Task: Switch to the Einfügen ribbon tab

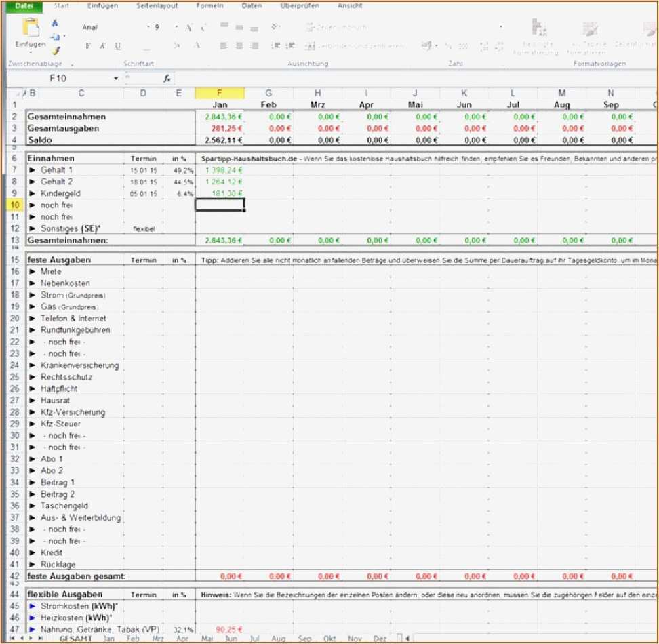Action: (102, 6)
